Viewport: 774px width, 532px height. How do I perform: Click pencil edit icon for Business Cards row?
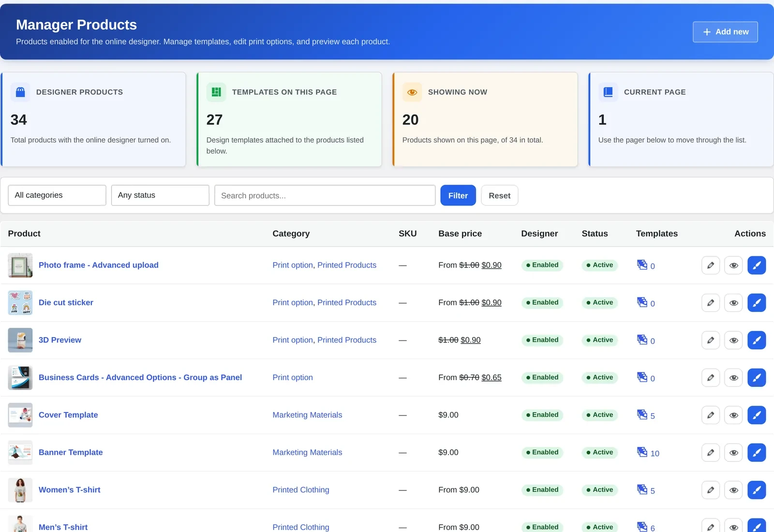[x=711, y=378]
